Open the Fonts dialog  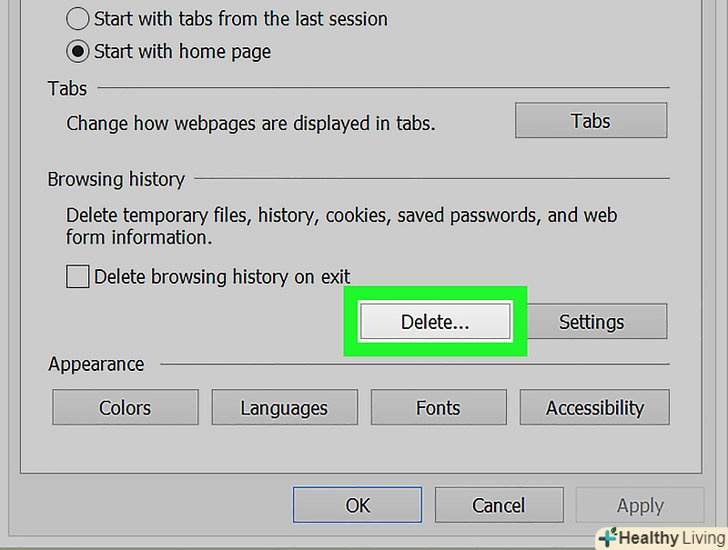[438, 408]
